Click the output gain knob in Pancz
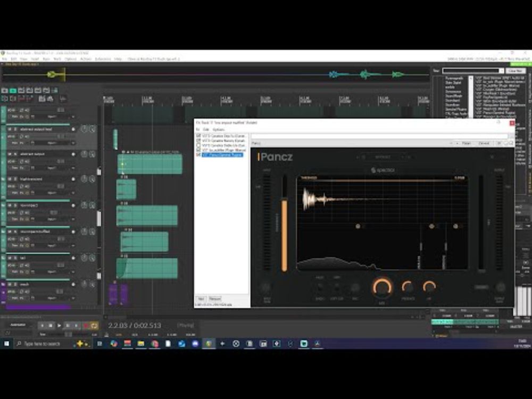 click(x=500, y=287)
